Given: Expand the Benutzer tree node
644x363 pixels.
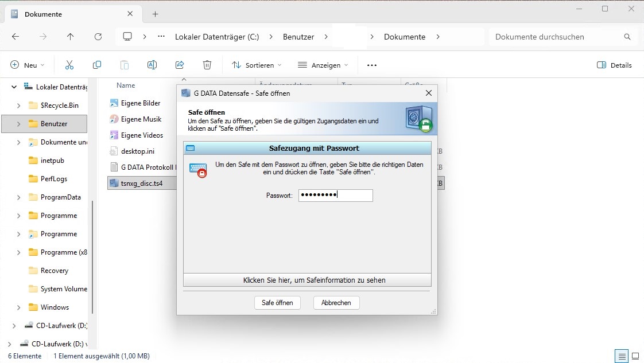Looking at the screenshot, I should click(18, 124).
